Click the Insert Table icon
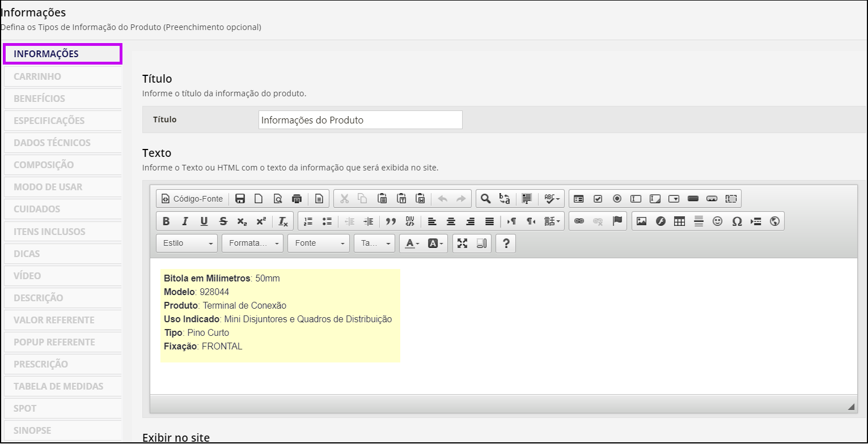The width and height of the screenshot is (868, 444). click(680, 221)
